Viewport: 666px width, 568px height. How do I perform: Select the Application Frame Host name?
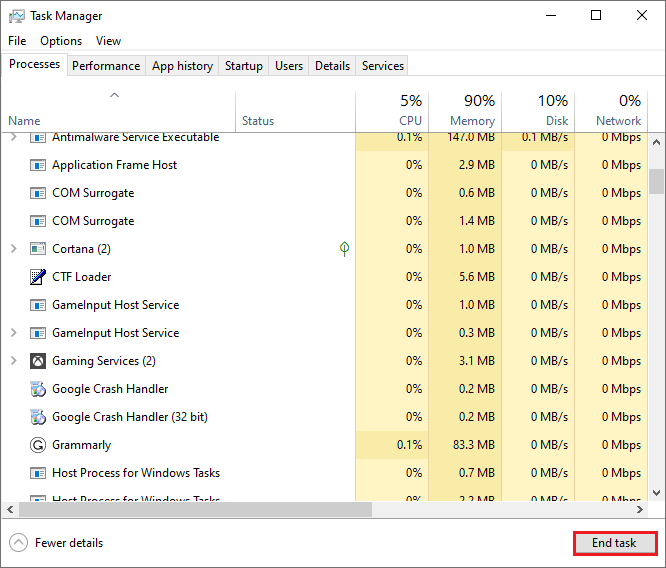click(x=114, y=165)
